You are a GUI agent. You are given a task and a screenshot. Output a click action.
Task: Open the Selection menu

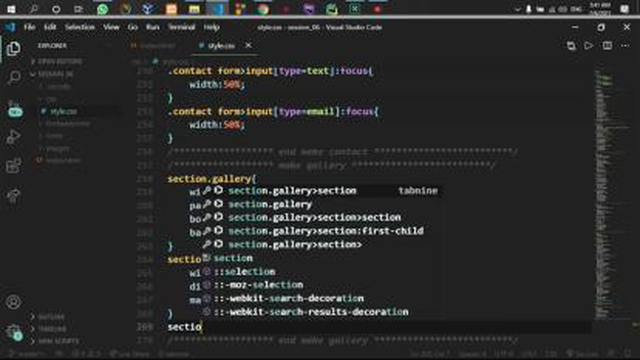(80, 27)
